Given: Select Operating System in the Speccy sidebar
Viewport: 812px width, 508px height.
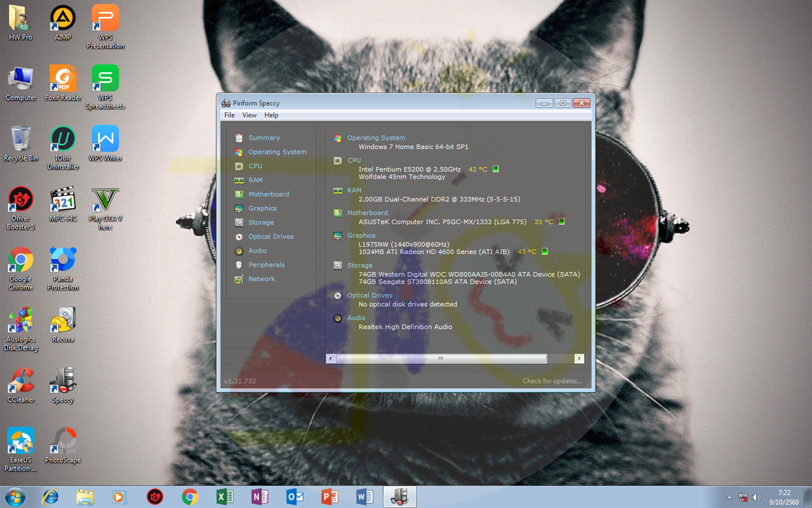Looking at the screenshot, I should click(277, 152).
